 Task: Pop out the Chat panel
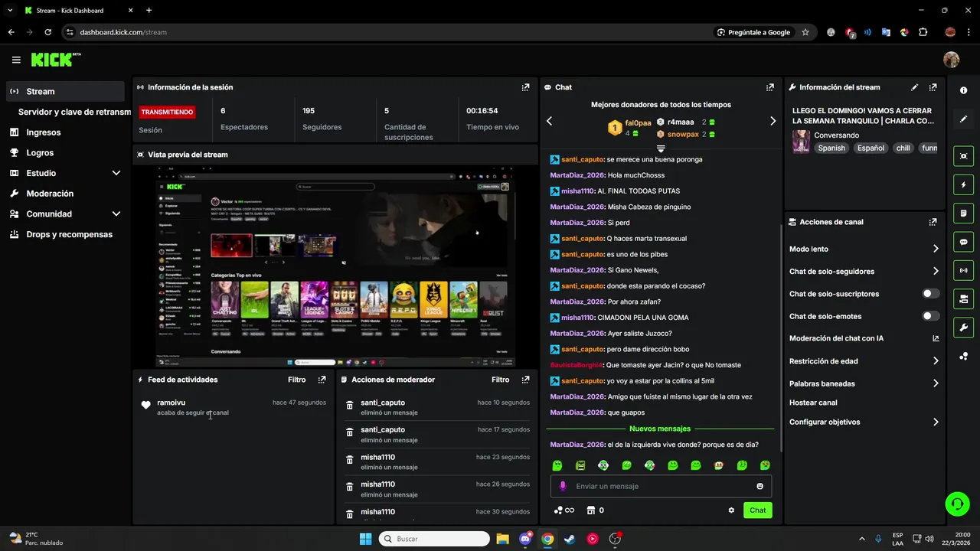coord(769,87)
